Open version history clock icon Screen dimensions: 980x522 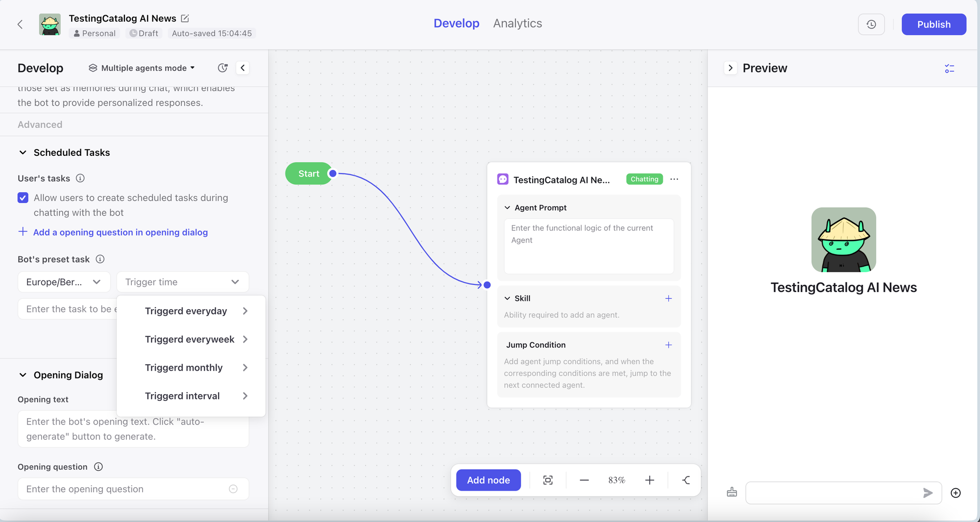click(x=871, y=24)
